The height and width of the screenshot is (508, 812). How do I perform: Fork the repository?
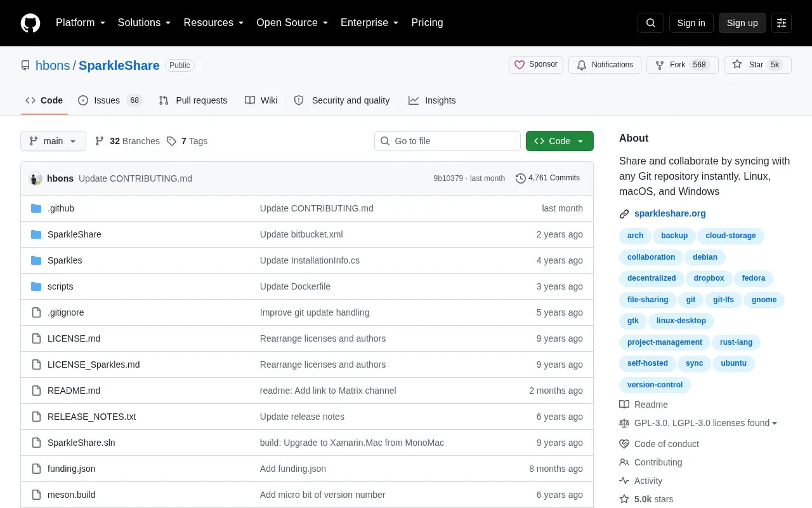tap(682, 65)
